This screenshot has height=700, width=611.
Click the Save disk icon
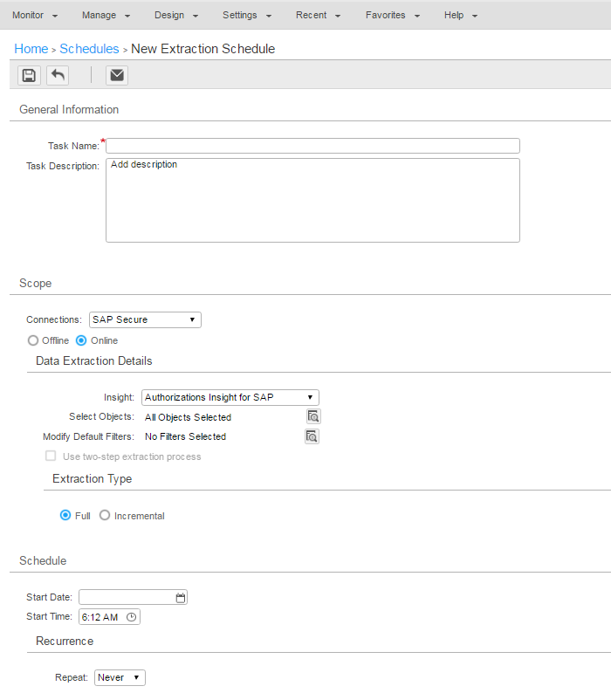[x=29, y=75]
